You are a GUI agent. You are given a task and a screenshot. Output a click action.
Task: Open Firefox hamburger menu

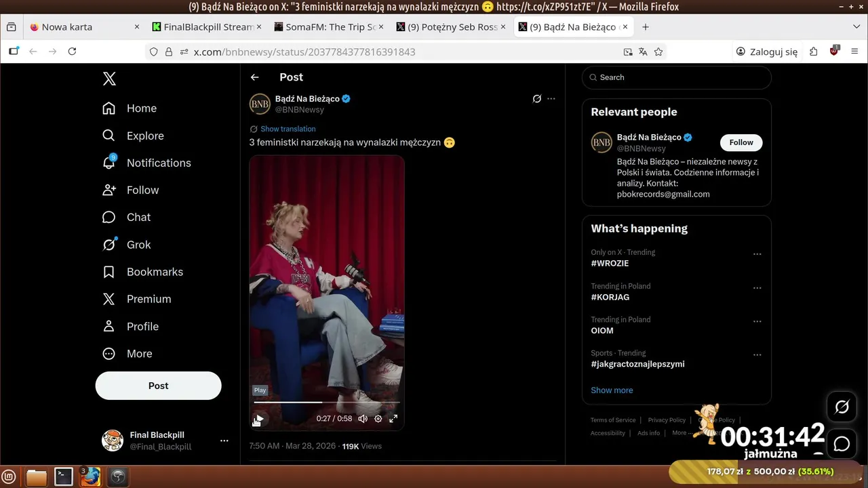[854, 52]
